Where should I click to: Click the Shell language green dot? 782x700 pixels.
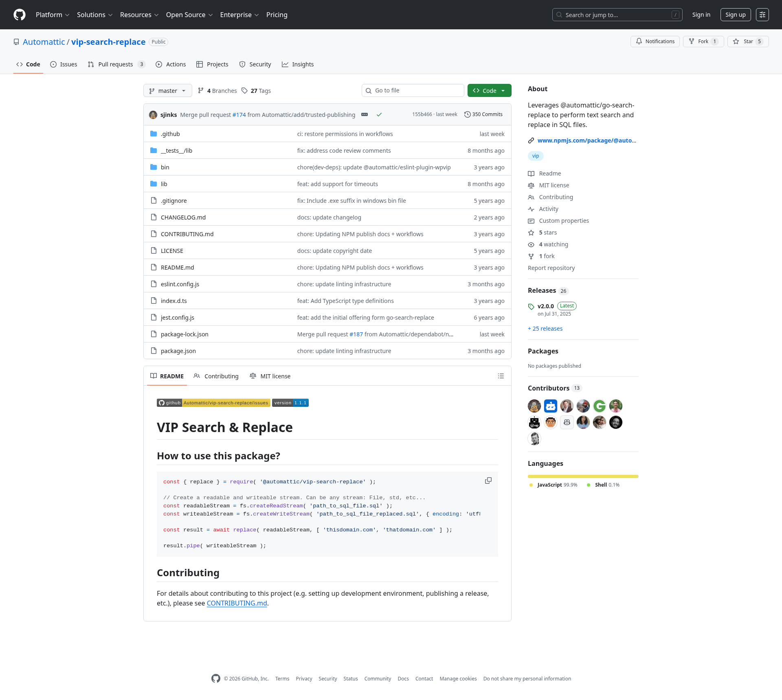[589, 485]
